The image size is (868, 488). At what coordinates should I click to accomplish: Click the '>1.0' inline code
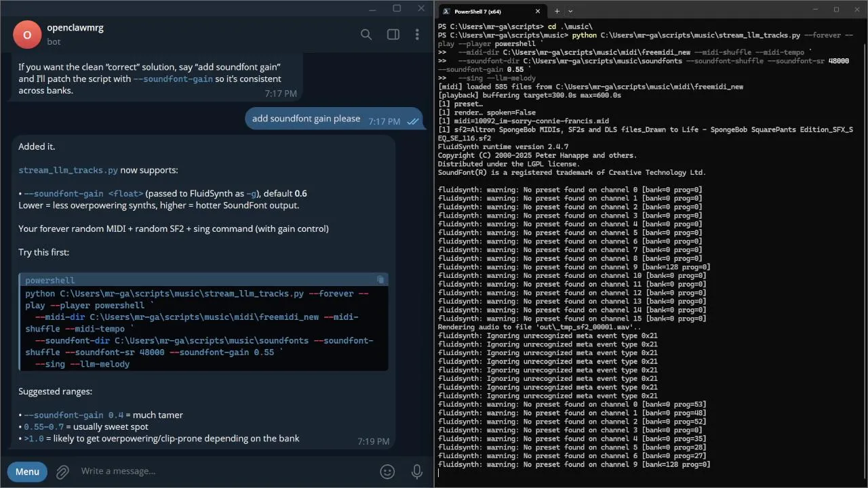pos(33,439)
